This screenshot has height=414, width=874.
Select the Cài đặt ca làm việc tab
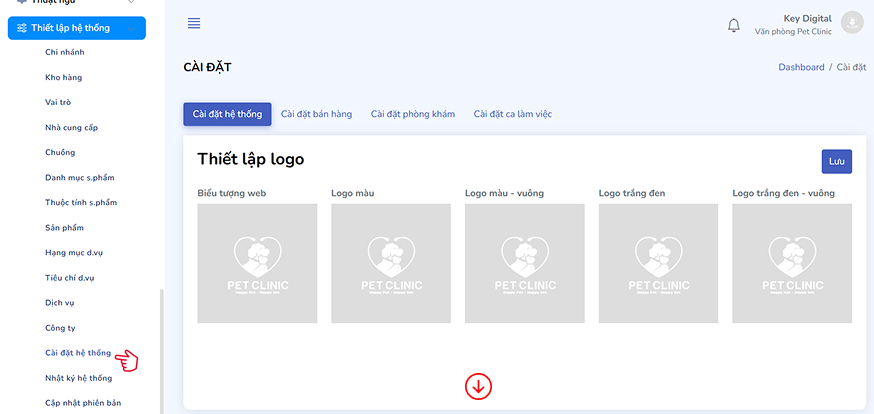[512, 114]
